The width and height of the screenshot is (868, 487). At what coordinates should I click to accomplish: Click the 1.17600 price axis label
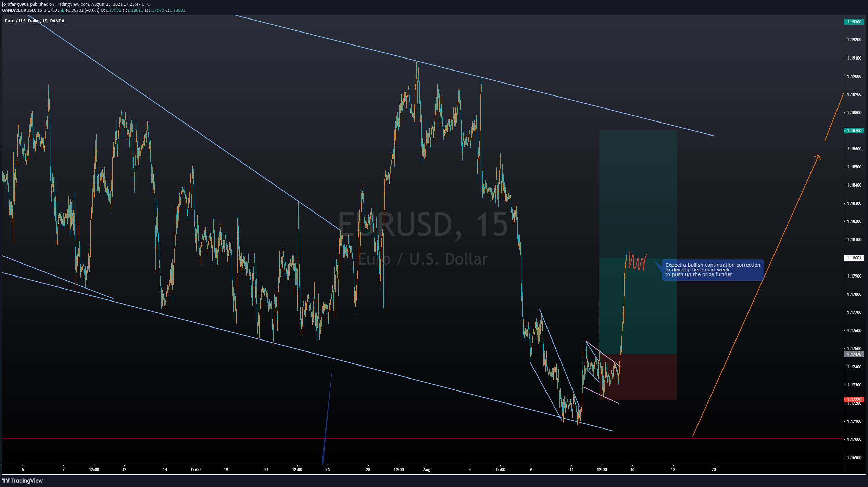coord(854,330)
